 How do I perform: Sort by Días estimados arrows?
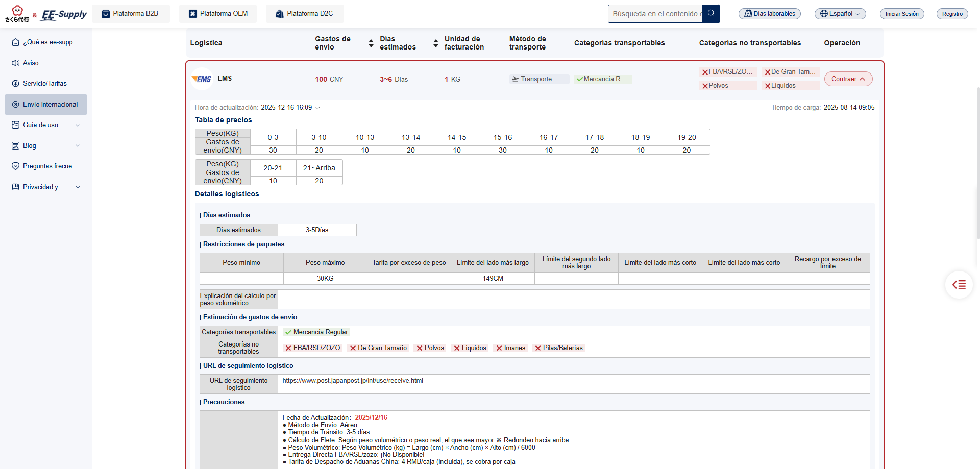(436, 43)
